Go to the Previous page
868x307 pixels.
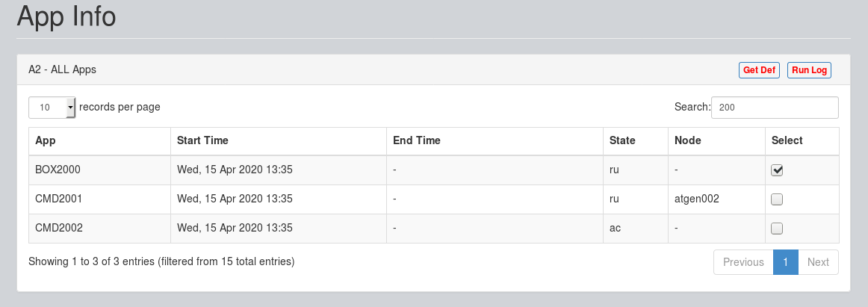(743, 262)
